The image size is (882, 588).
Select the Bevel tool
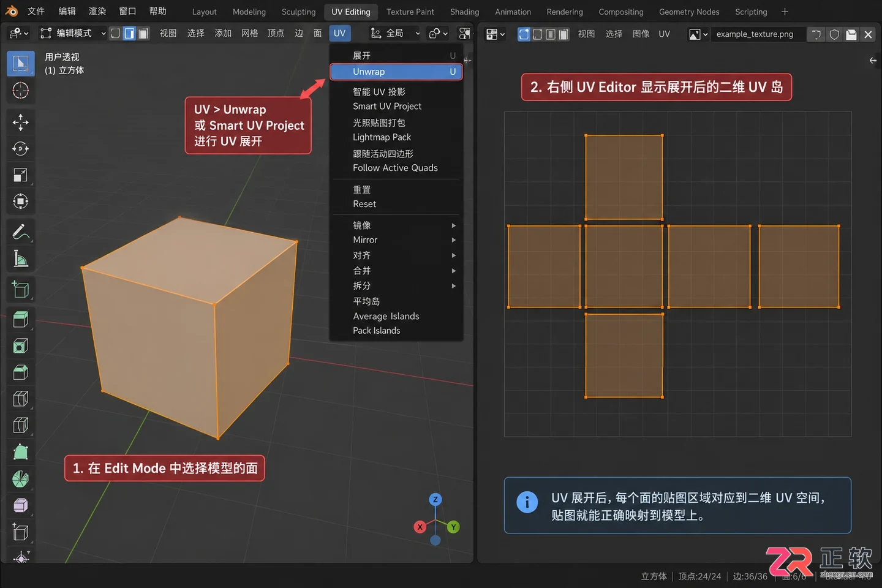click(20, 372)
